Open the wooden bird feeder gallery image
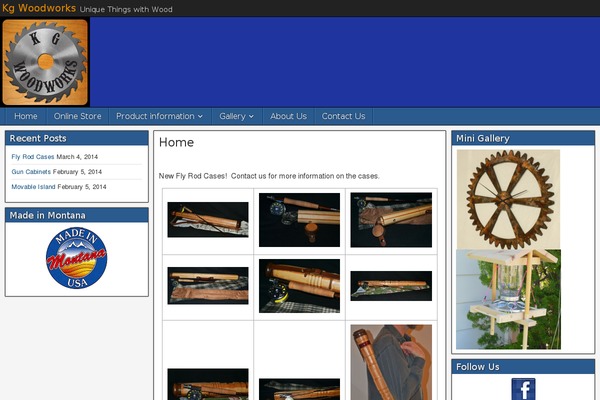 point(509,299)
